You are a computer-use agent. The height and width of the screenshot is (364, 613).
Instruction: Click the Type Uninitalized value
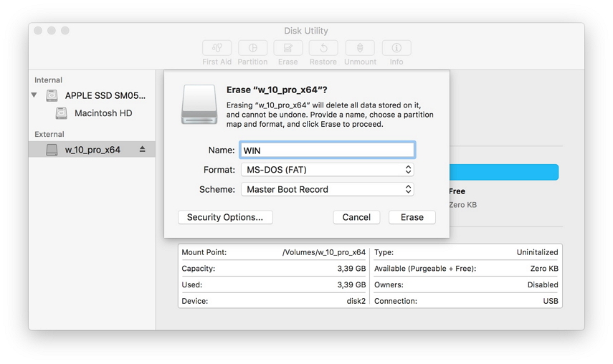pos(537,252)
